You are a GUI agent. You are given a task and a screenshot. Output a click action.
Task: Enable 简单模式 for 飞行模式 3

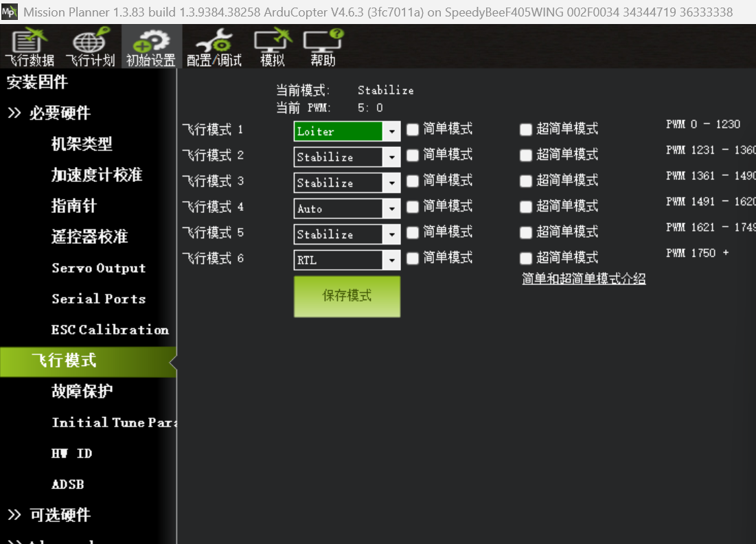point(412,181)
